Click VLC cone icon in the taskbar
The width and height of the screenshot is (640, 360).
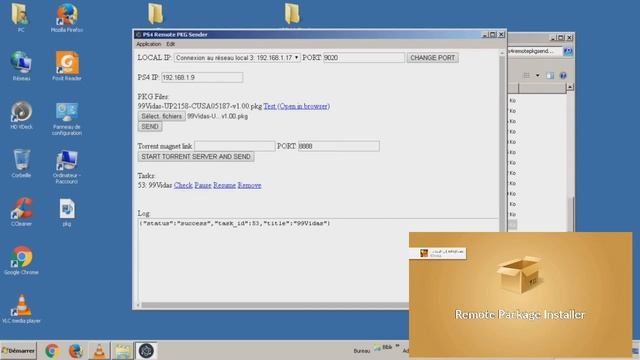(99, 351)
